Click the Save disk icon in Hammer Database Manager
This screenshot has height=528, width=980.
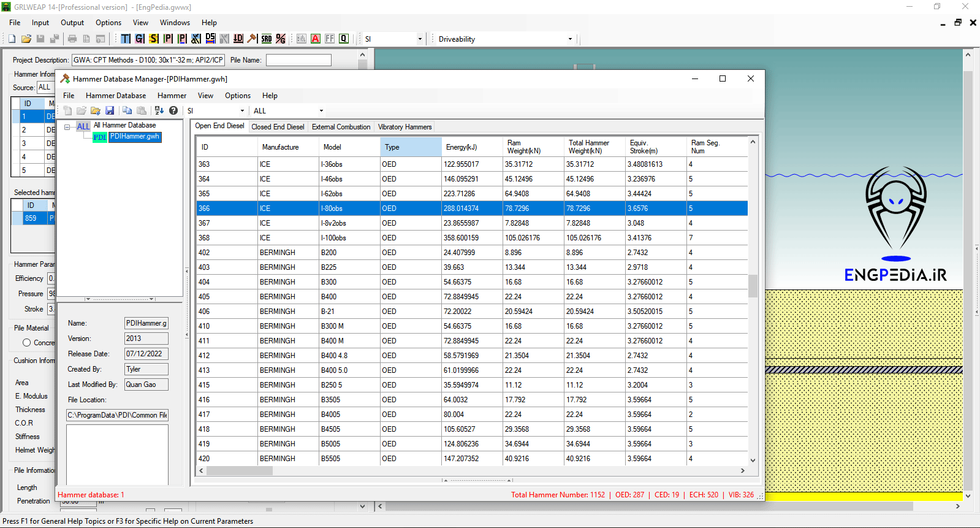click(110, 110)
